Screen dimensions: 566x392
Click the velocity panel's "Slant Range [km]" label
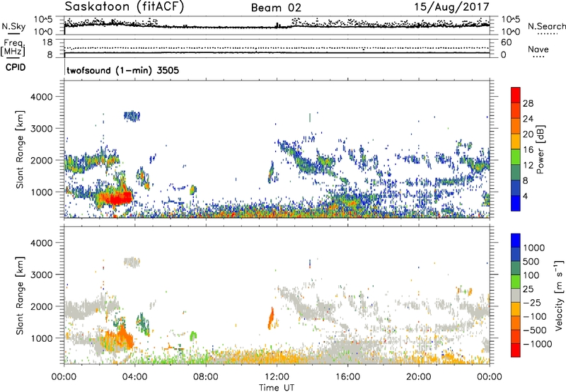tap(20, 295)
